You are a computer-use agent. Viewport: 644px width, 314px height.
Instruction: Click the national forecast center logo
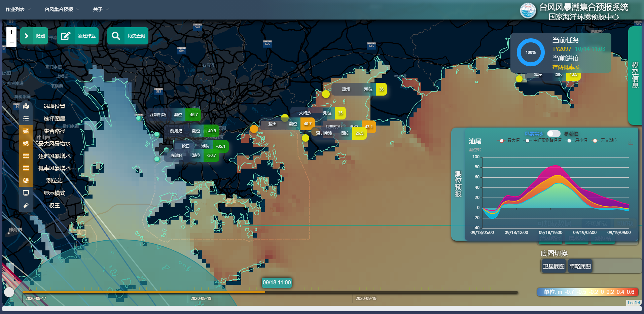click(528, 10)
